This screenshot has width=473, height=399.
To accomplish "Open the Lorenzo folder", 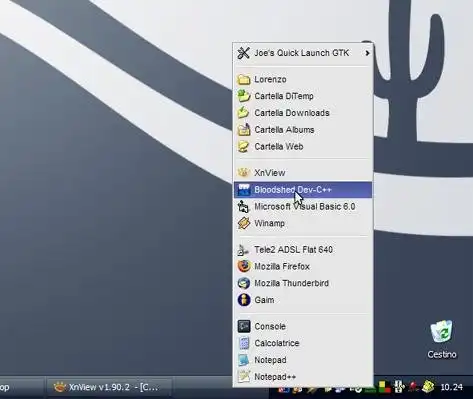I will click(303, 80).
